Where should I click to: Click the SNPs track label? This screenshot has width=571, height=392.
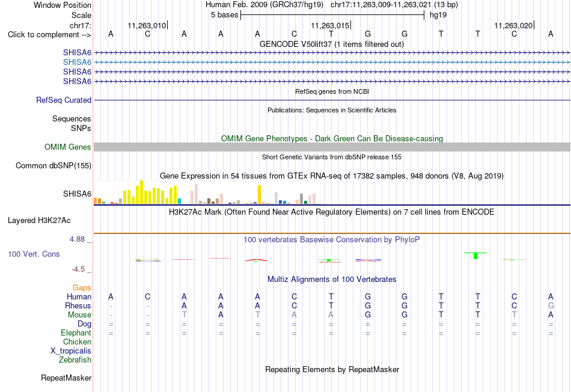click(81, 128)
